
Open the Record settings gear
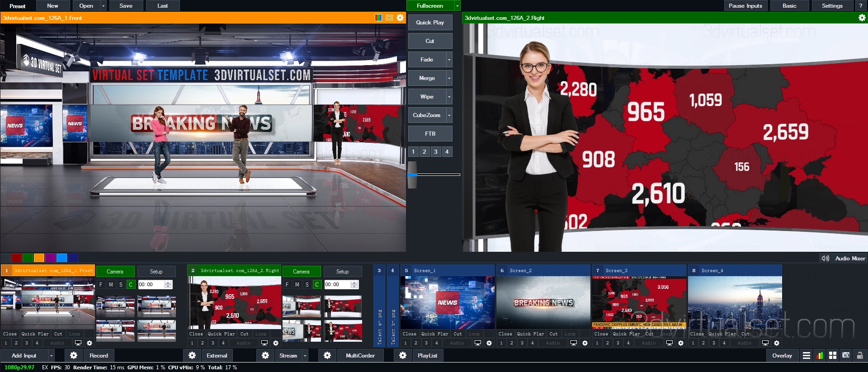(x=74, y=356)
